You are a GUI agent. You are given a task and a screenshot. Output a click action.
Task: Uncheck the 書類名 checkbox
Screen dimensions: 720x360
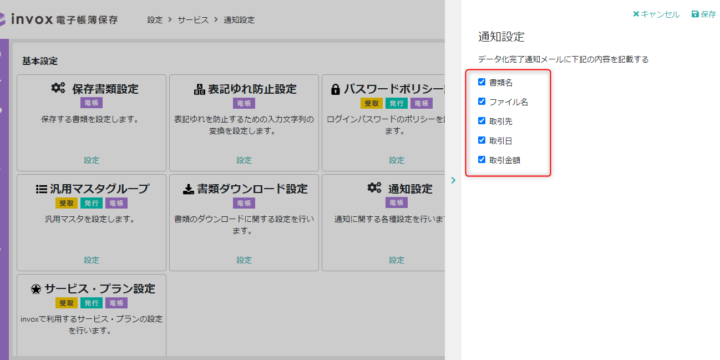click(482, 82)
